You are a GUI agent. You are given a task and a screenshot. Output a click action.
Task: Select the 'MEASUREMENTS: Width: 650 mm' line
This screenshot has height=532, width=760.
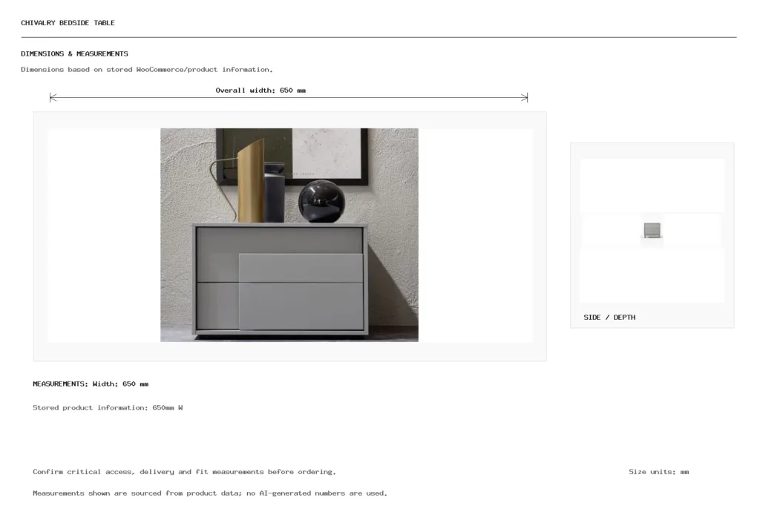click(x=91, y=384)
